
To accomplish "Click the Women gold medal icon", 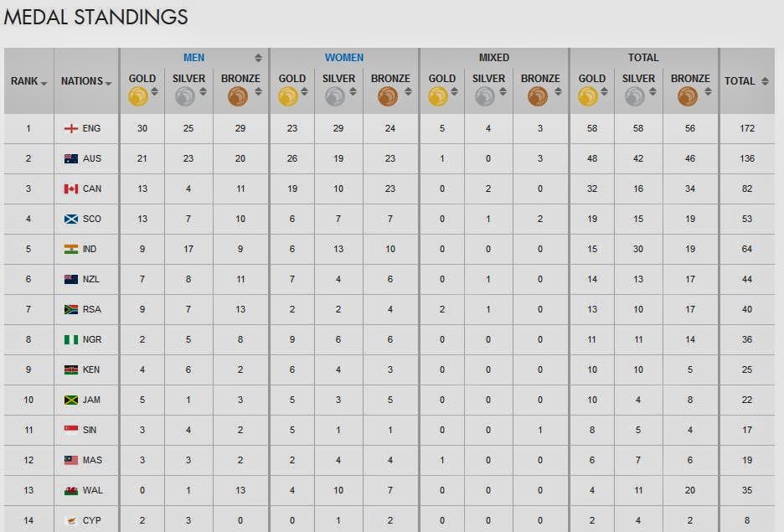I will [288, 96].
